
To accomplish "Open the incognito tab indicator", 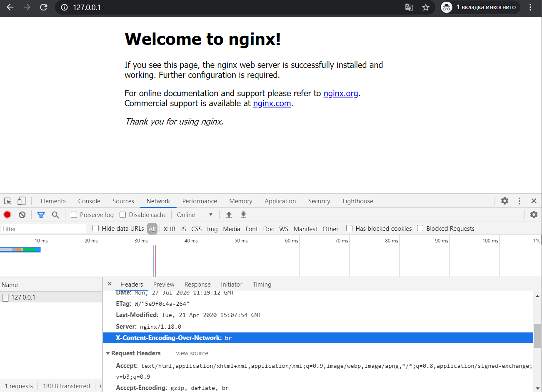I will click(480, 7).
